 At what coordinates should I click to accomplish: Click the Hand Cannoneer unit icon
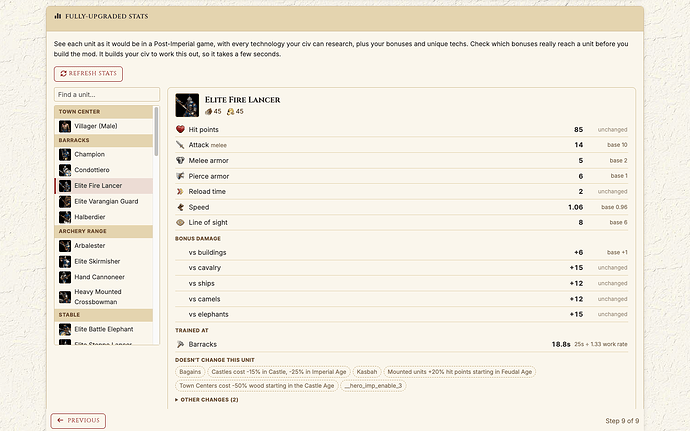click(x=65, y=277)
